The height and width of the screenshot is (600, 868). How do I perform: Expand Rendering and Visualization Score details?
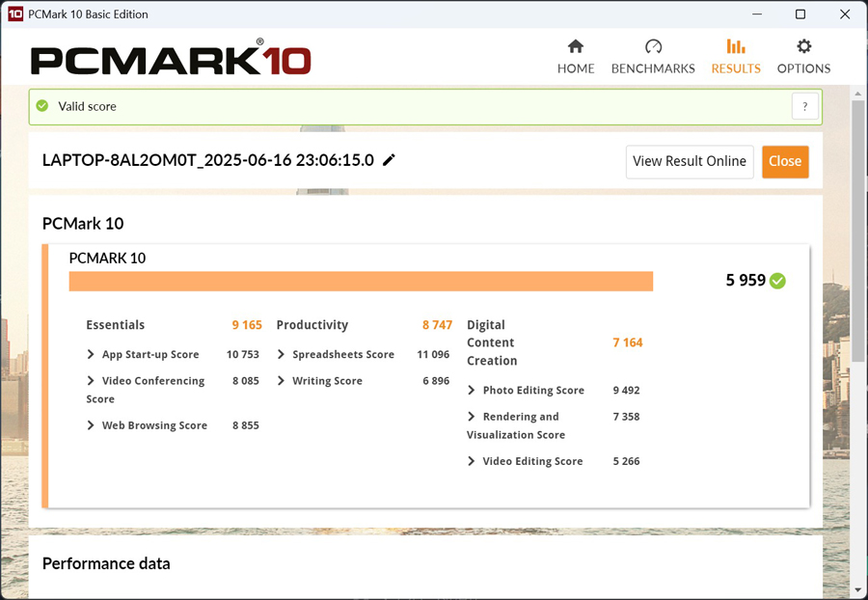pos(472,416)
